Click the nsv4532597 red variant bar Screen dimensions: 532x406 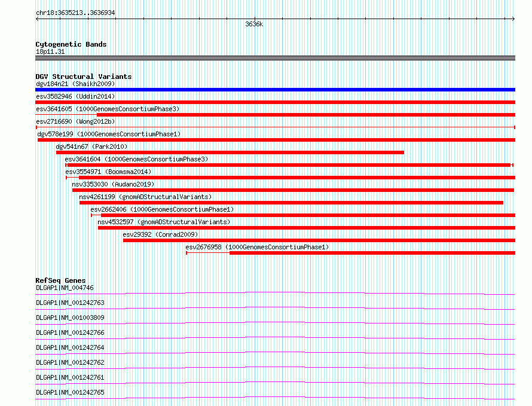point(307,228)
